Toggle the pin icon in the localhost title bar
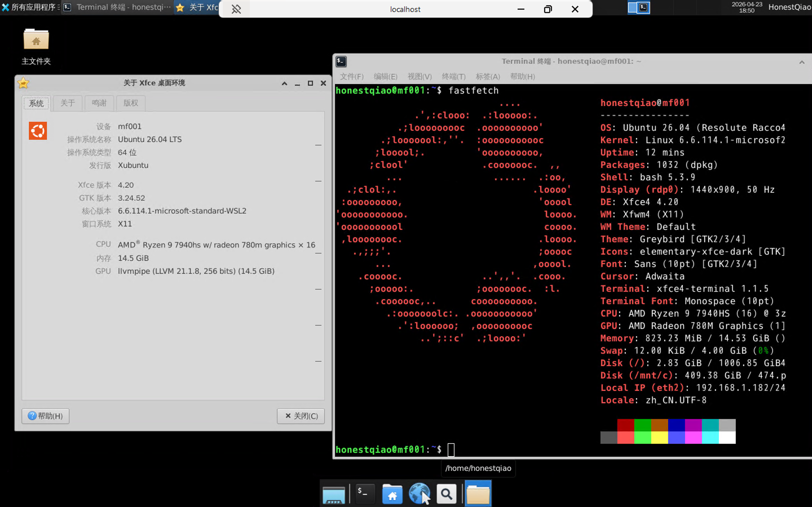812x507 pixels. click(237, 9)
